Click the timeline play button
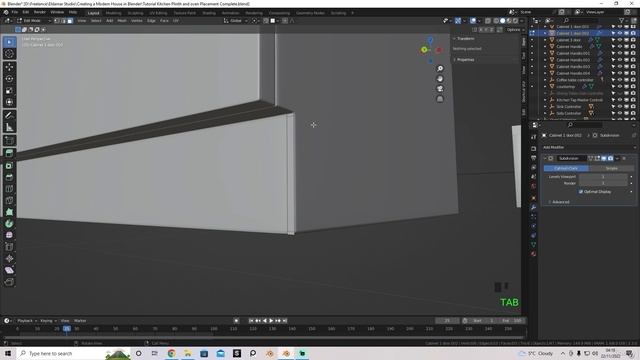The height and width of the screenshot is (360, 640). pyautogui.click(x=271, y=321)
